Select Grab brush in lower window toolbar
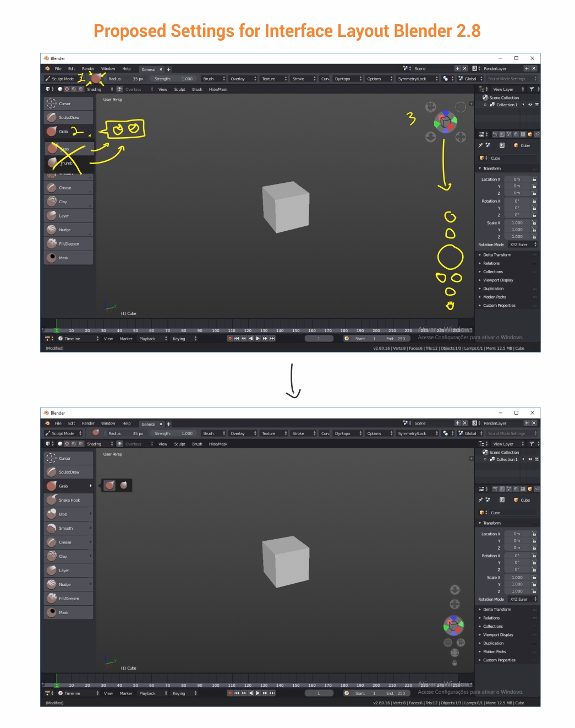The image size is (575, 728). (x=68, y=486)
